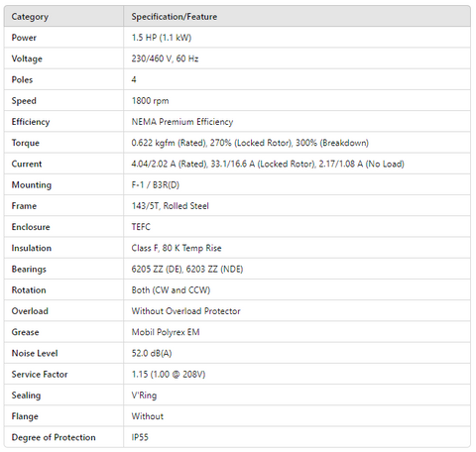
Task: Select the 1800 rpm speed value
Action: (150, 101)
